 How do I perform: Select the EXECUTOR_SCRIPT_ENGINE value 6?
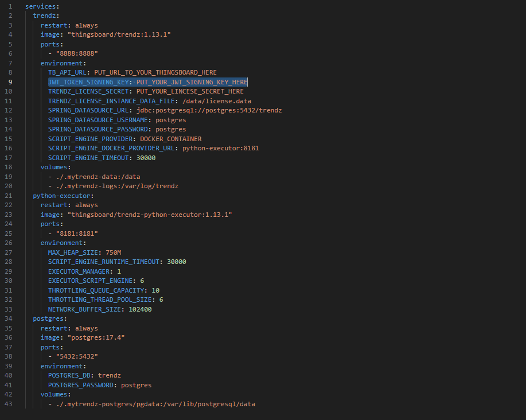(142, 281)
